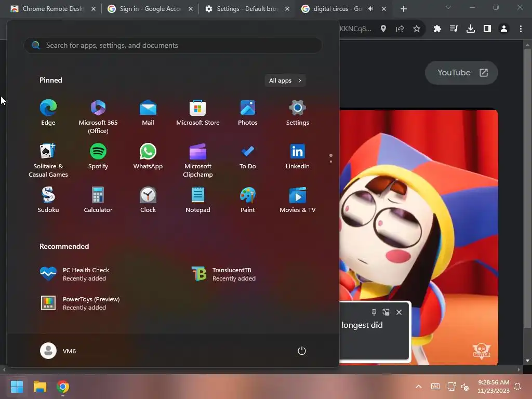Open the muted volume tray icon
This screenshot has height=399, width=532.
point(465,387)
